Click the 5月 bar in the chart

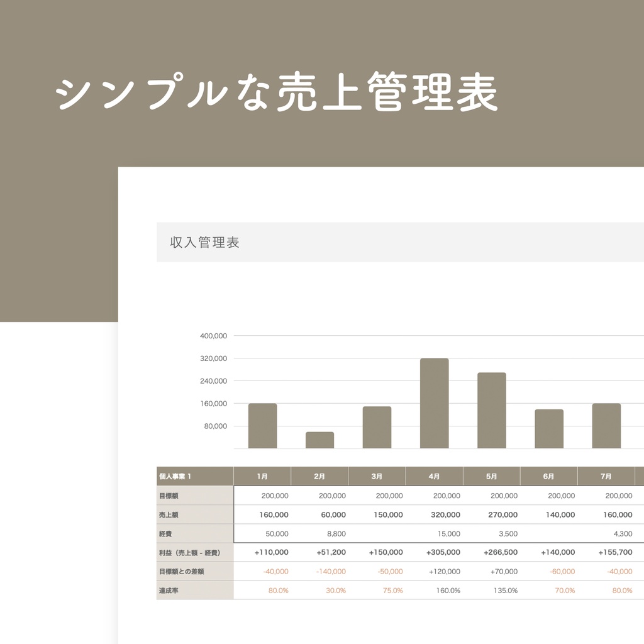pos(492,410)
